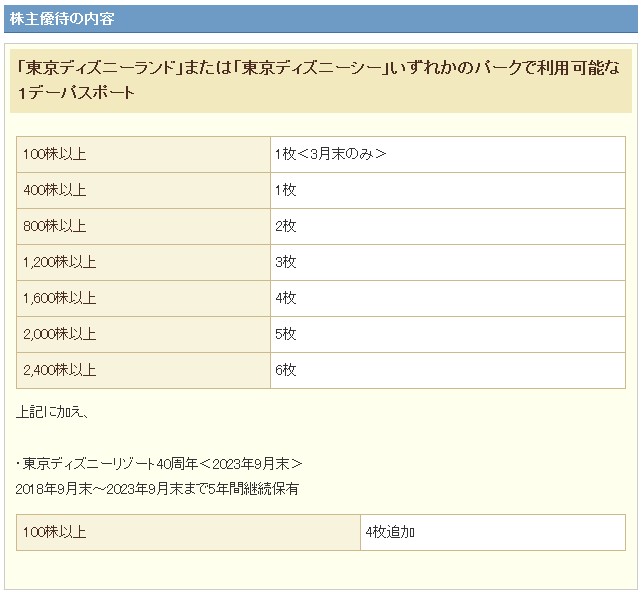Click the 株主優待の内容 header
Viewport: 643px width, 593px height.
coord(321,19)
